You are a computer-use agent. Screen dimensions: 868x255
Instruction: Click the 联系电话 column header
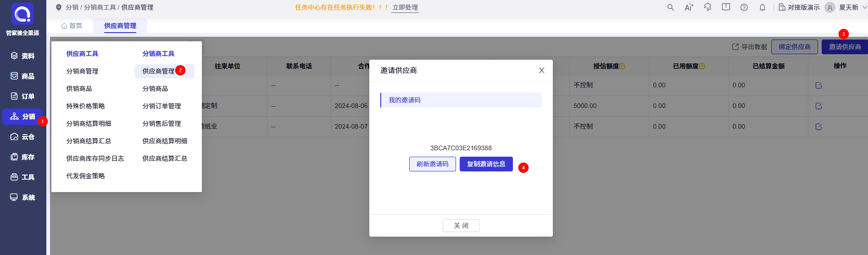(x=299, y=66)
